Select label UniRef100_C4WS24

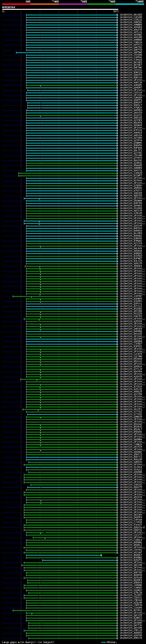point(131,42)
